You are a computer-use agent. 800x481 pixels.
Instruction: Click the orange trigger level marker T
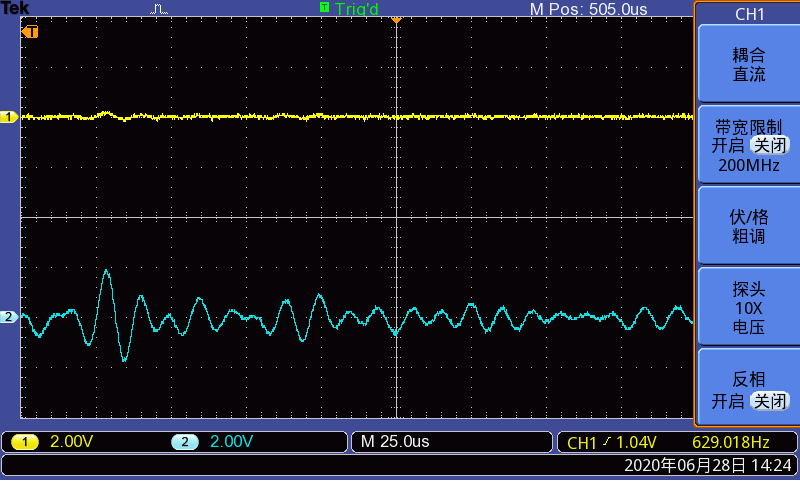(x=30, y=32)
